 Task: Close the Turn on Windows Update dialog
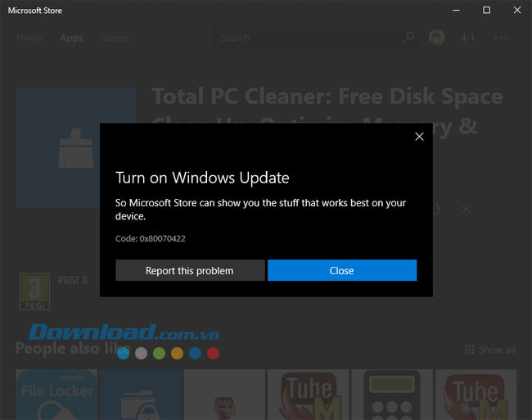point(419,137)
